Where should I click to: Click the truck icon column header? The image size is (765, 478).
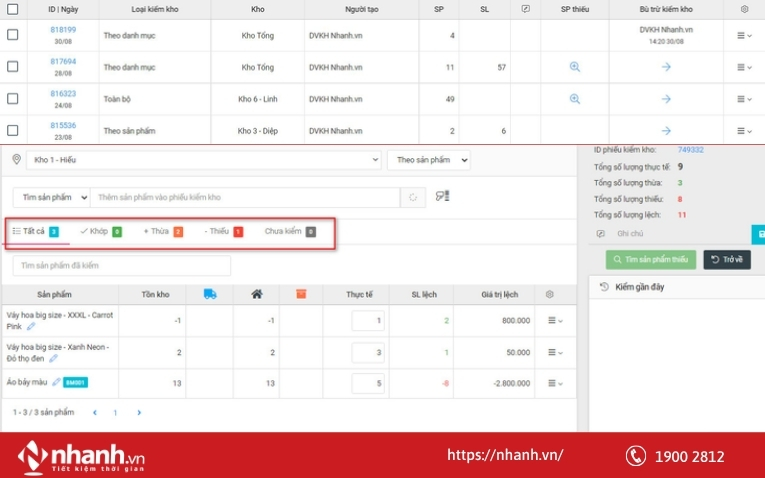(210, 294)
